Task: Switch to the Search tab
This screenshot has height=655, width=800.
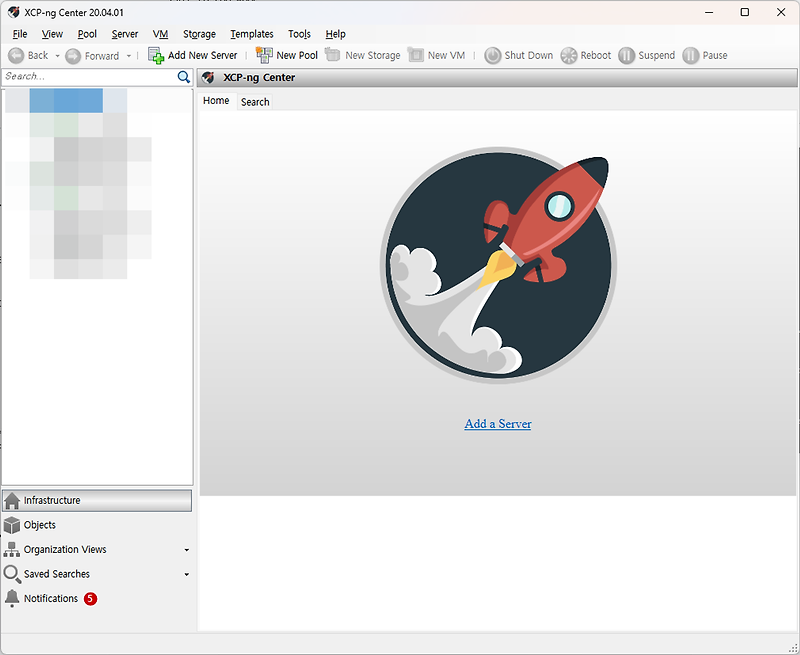Action: click(x=255, y=102)
